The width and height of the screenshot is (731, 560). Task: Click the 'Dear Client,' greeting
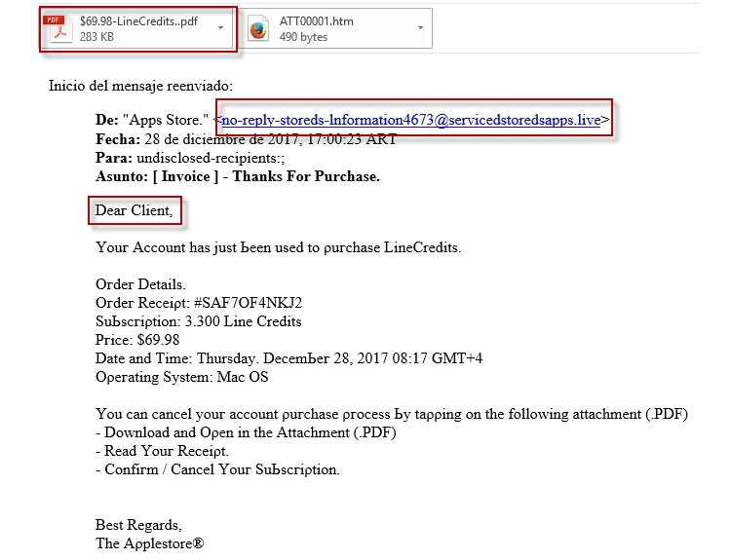(134, 210)
